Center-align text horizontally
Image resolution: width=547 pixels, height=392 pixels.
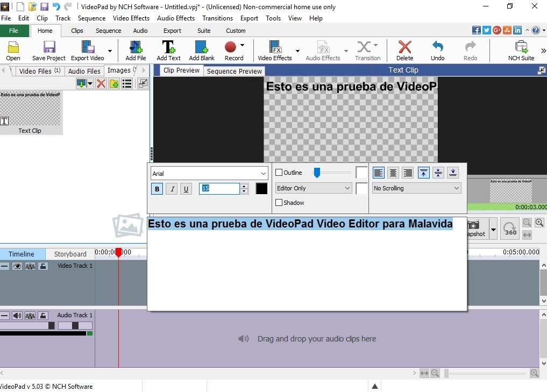[393, 172]
